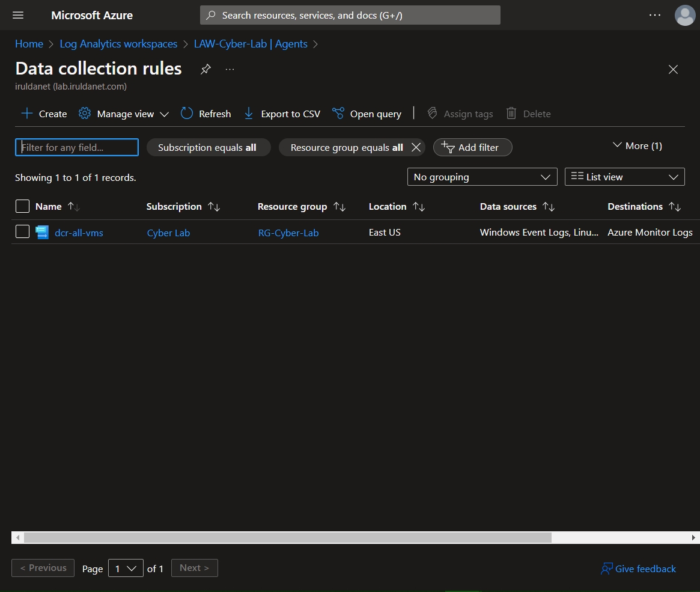Screen dimensions: 700x592
Task: Refresh the rules list
Action: pyautogui.click(x=206, y=114)
